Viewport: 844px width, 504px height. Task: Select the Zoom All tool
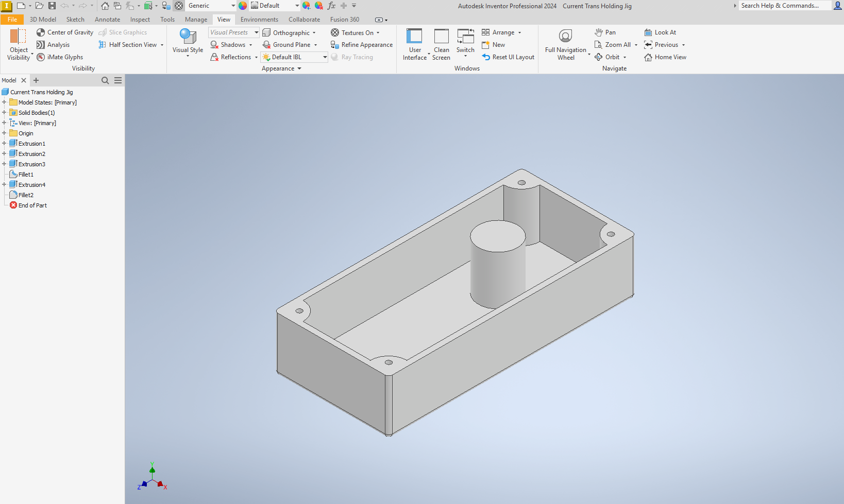[613, 45]
